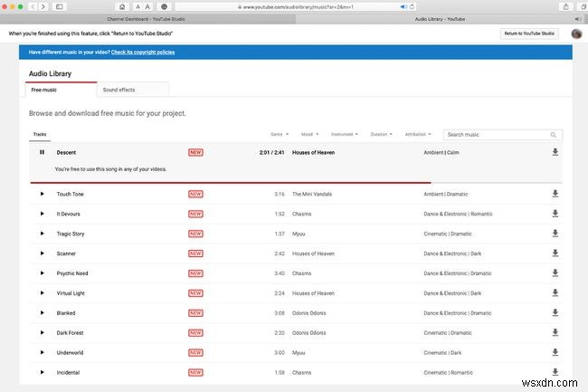Switch to the Free music tab

62,90
